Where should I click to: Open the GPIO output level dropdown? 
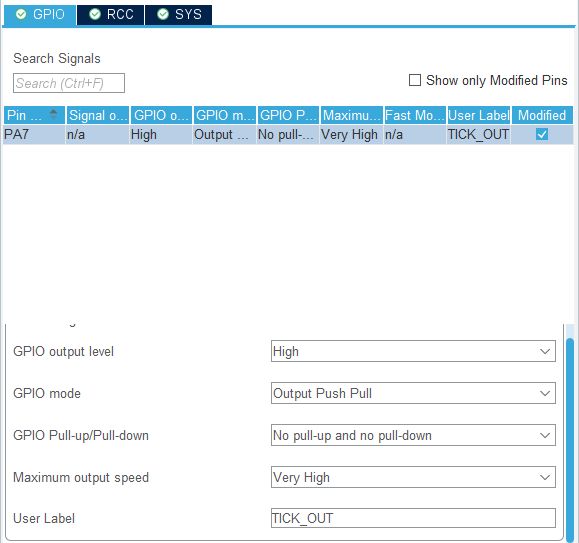(413, 351)
